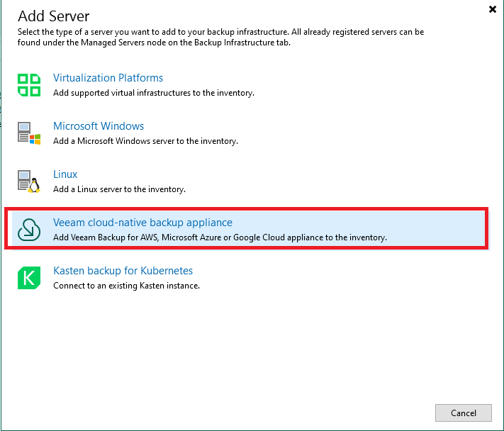Click the Microsoft Windows server icon
Viewport: 504px width, 431px height.
point(29,133)
